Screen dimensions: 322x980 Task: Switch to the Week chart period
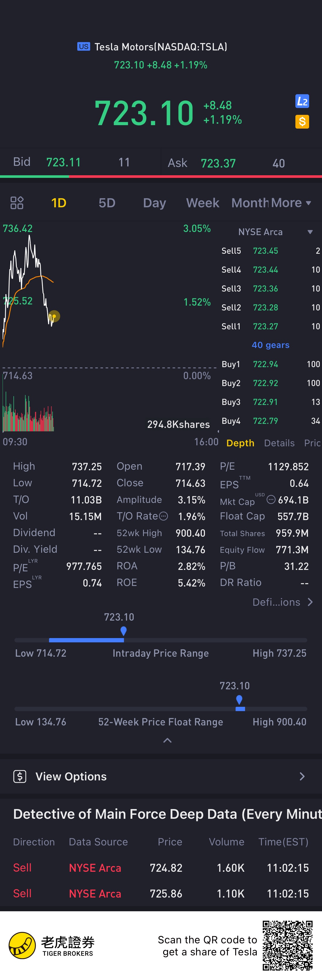click(203, 203)
